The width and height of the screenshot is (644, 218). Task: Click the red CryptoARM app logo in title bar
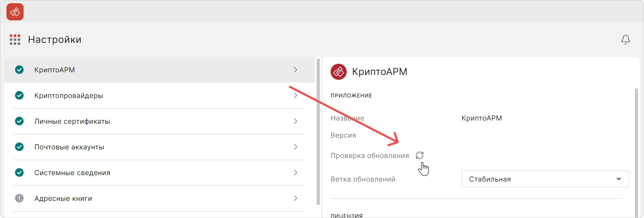[x=15, y=12]
